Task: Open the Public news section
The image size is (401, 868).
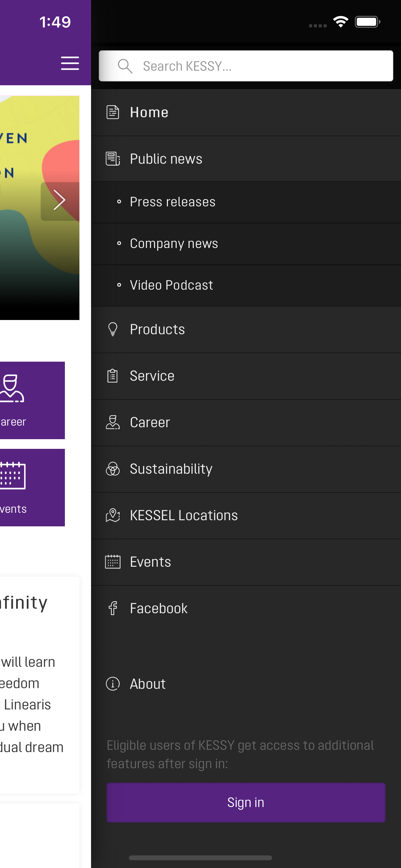Action: pyautogui.click(x=246, y=159)
